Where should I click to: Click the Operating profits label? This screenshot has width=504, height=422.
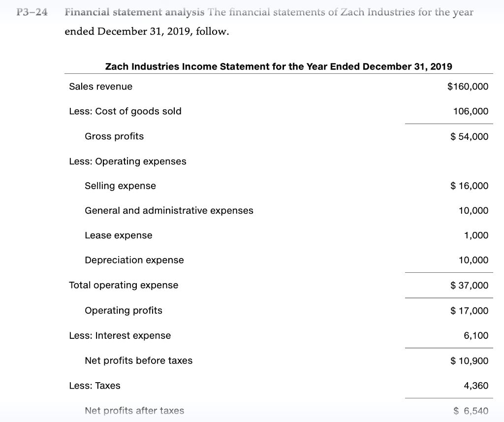pyautogui.click(x=124, y=311)
